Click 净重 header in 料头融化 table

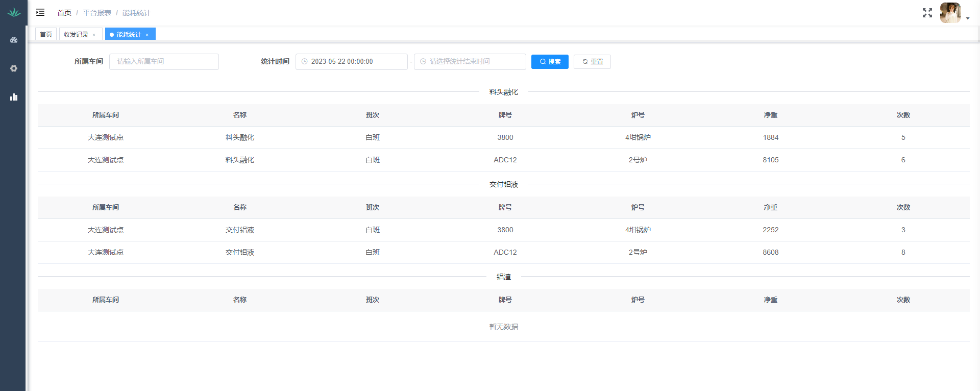pos(771,115)
